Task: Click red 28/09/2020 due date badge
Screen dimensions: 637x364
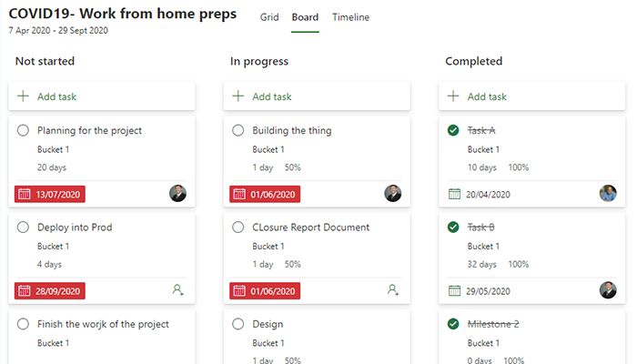Action: (x=50, y=291)
